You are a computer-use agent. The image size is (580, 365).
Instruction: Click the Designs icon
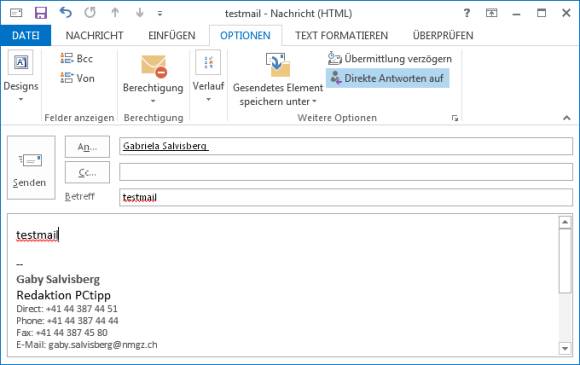[21, 62]
